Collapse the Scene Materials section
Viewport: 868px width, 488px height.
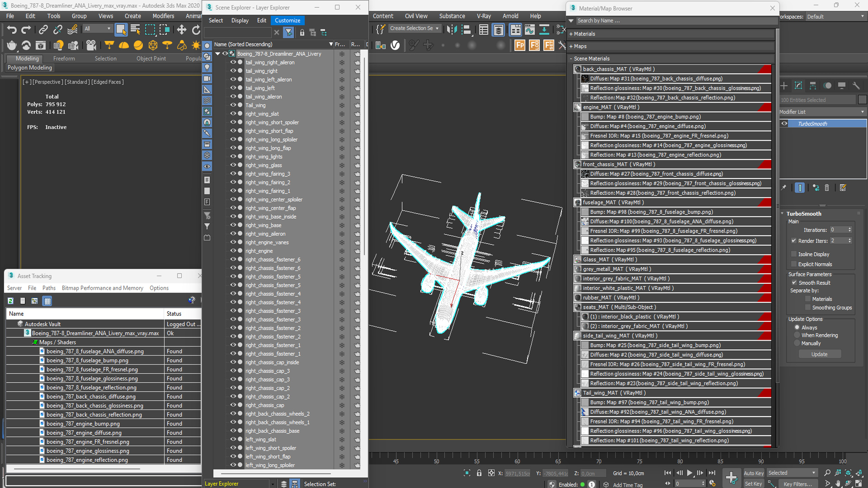click(x=571, y=59)
